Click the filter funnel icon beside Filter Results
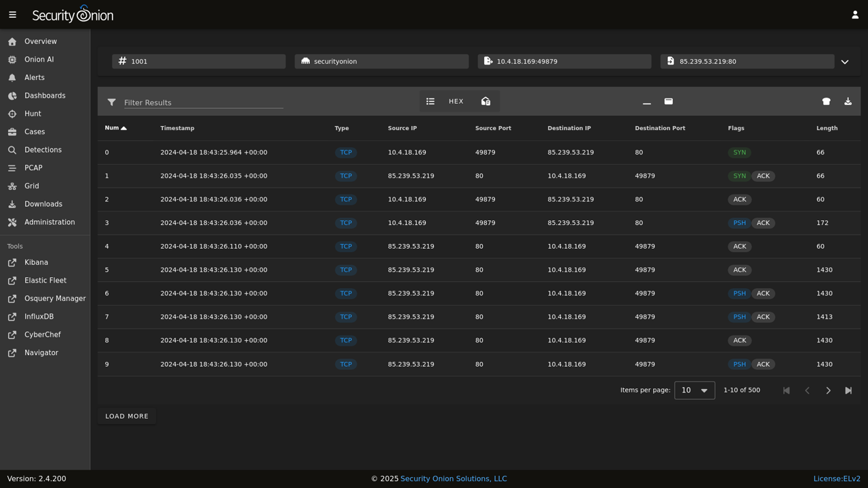Viewport: 868px width, 488px height. (111, 102)
